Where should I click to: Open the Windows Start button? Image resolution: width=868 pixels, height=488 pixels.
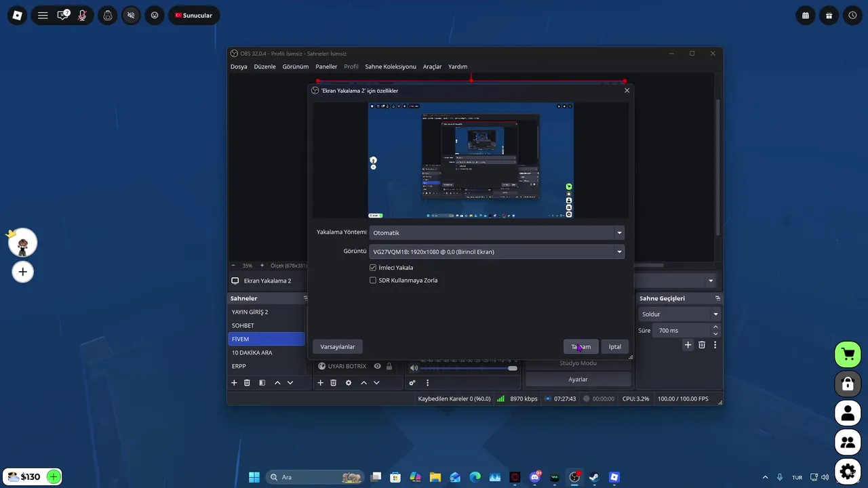click(254, 477)
